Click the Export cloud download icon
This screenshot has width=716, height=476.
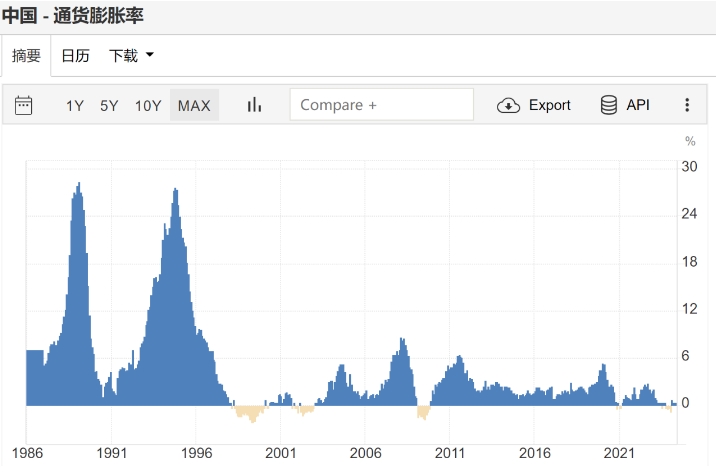(x=509, y=105)
